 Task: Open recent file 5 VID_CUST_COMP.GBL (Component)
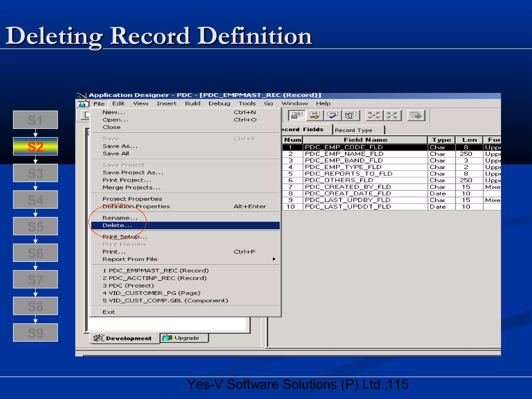pos(185,301)
